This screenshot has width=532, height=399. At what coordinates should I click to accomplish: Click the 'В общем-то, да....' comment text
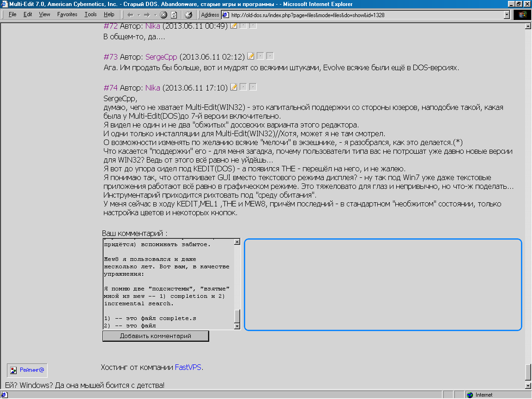pyautogui.click(x=134, y=36)
